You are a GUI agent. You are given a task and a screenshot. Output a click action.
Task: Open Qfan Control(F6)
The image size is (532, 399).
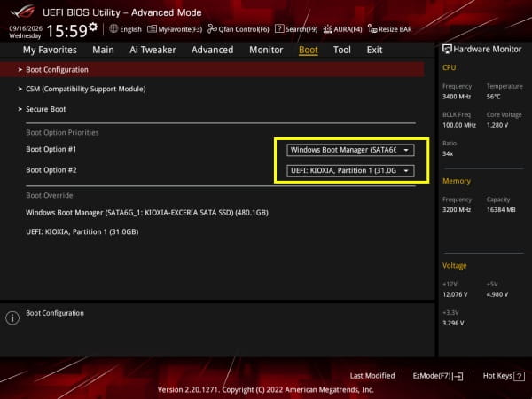tap(239, 29)
